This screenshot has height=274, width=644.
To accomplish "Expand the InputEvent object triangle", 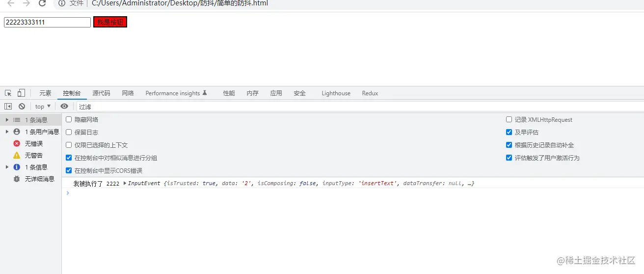I will (125, 183).
